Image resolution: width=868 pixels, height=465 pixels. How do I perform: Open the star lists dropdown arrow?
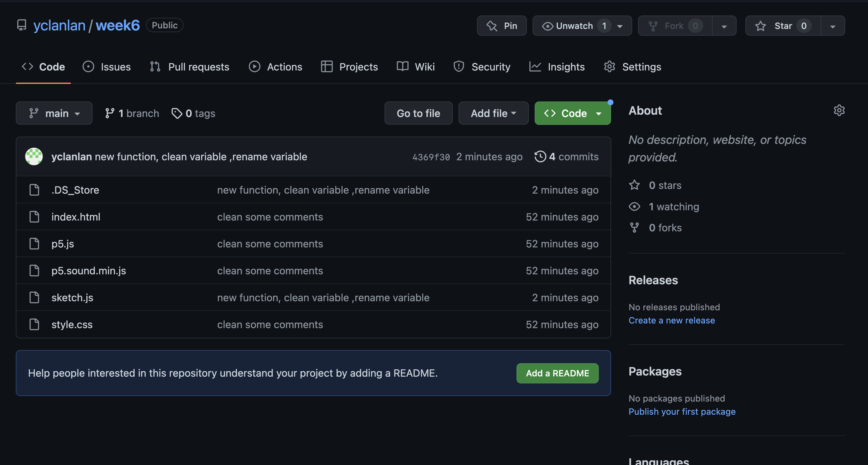click(832, 26)
